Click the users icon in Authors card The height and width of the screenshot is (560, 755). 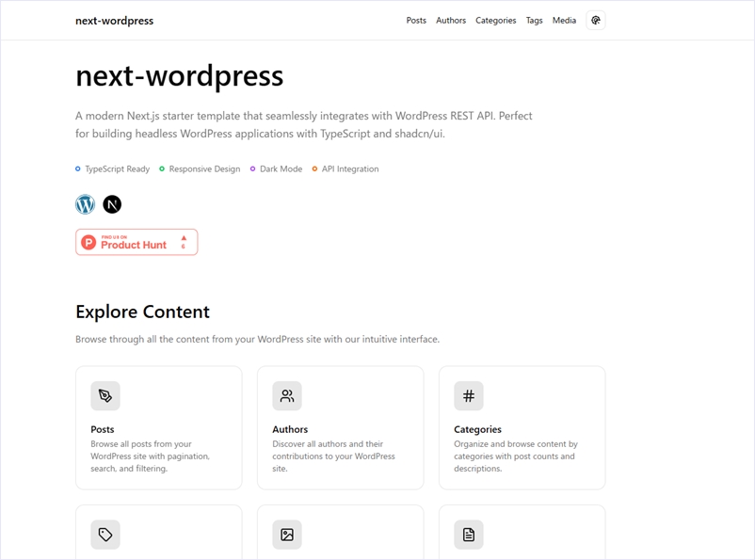pyautogui.click(x=287, y=396)
